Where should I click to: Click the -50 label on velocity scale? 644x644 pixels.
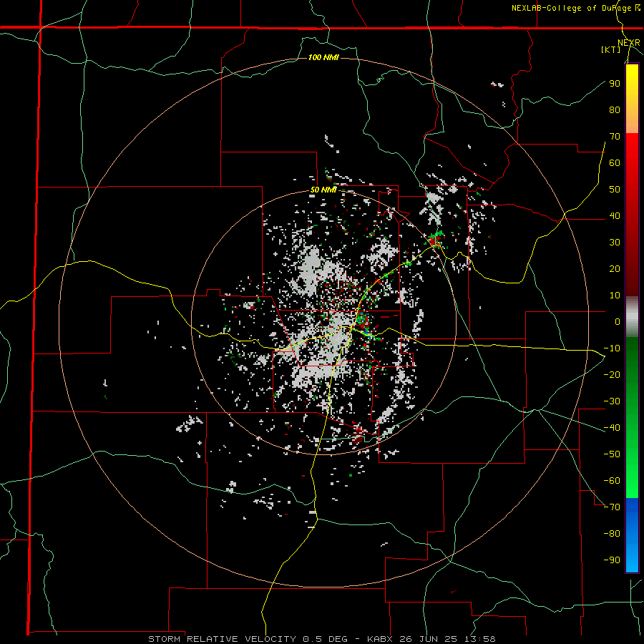(612, 454)
